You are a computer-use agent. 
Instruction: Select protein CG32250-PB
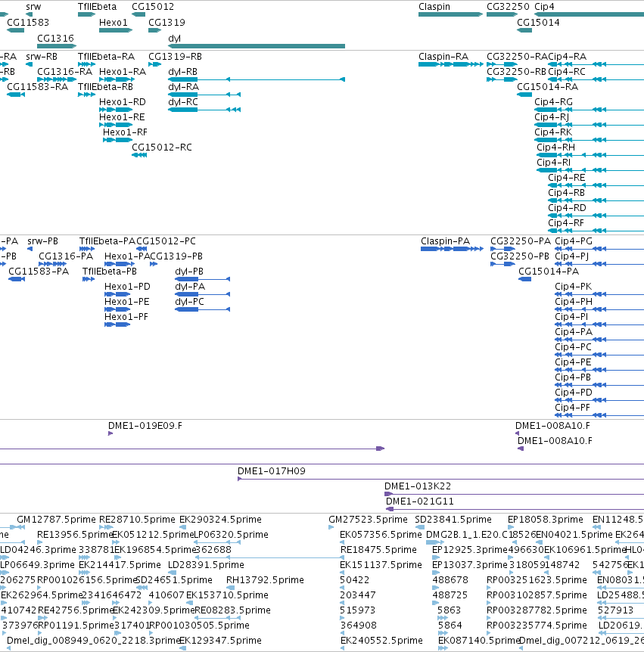520,256
